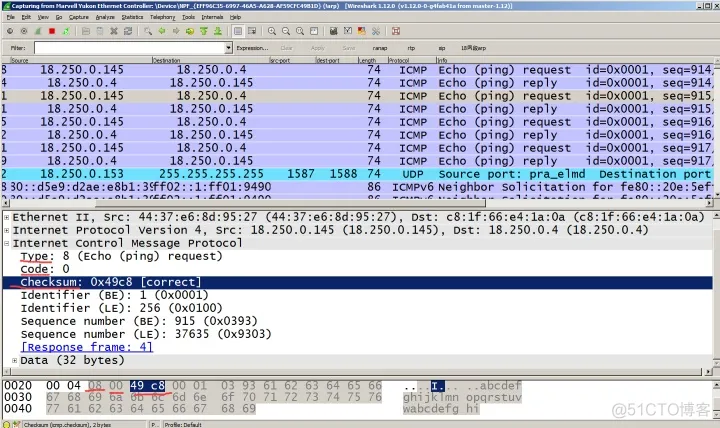
Task: Apply the sip filter shortcut
Action: click(x=442, y=48)
